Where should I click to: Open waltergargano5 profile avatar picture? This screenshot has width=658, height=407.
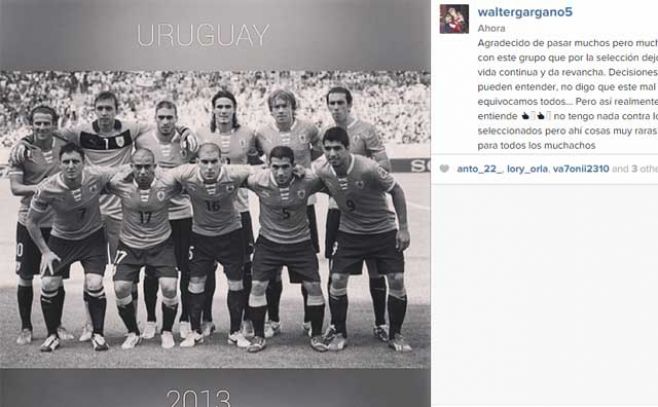point(454,19)
